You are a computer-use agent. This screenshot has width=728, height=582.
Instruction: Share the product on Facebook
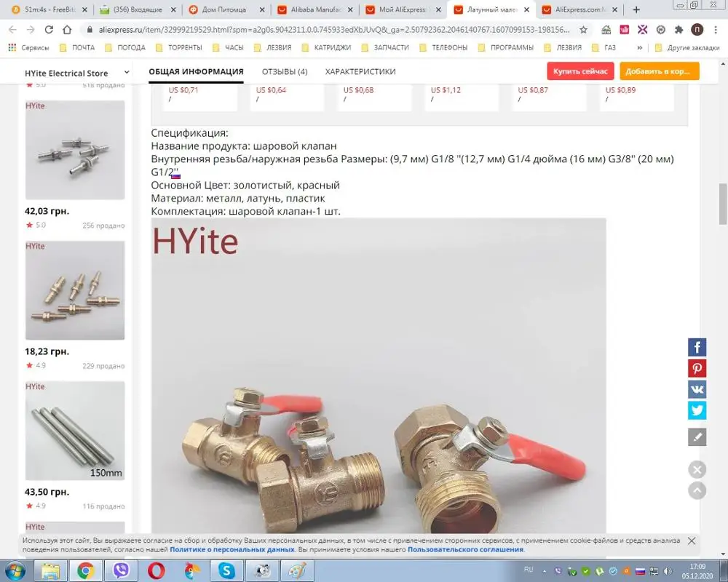tap(697, 347)
